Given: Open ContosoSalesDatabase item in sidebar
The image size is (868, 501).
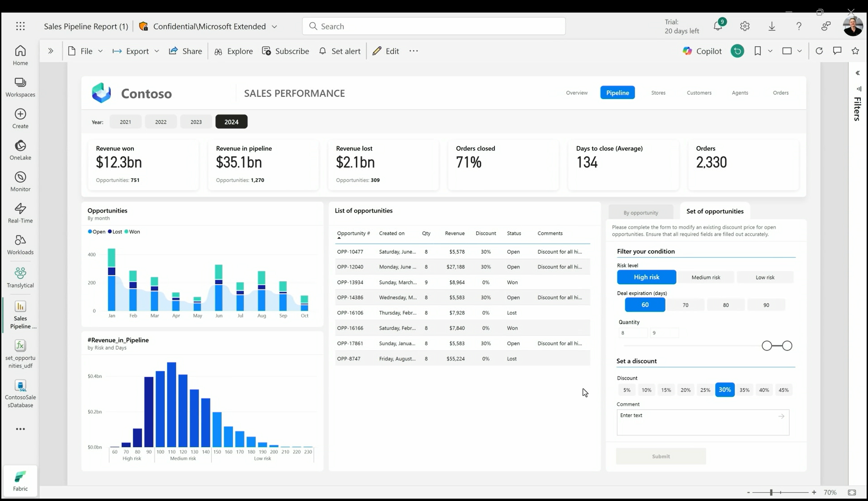Looking at the screenshot, I should tap(20, 394).
